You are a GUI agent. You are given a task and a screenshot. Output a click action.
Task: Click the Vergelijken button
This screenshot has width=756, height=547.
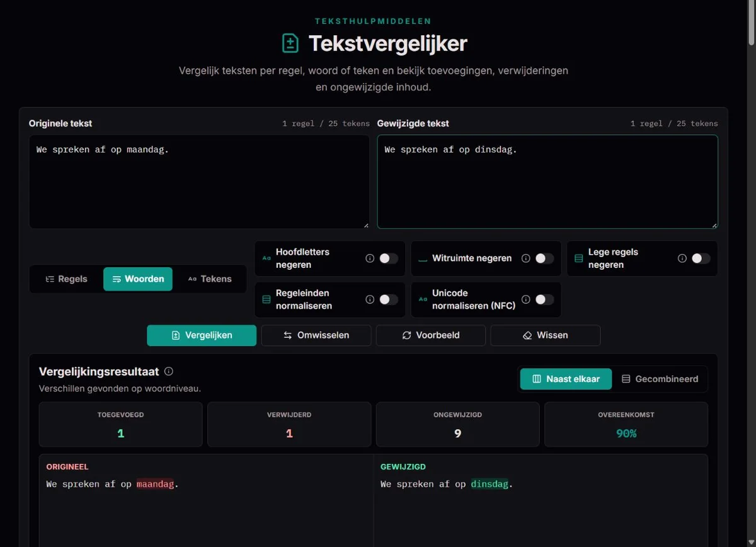(202, 335)
